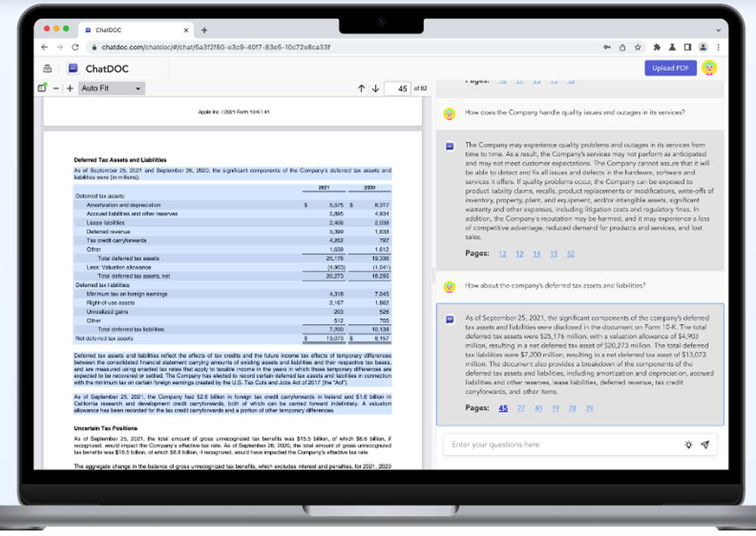This screenshot has width=756, height=536.
Task: Click the bot icon beside the quality problems answer
Action: pyautogui.click(x=450, y=146)
